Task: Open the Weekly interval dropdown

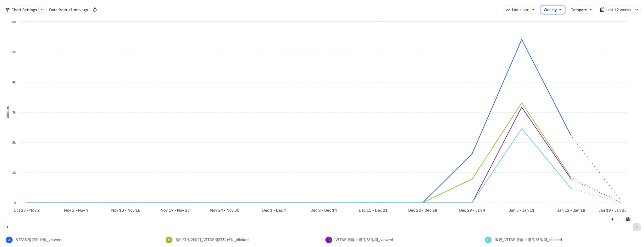Action: click(552, 10)
